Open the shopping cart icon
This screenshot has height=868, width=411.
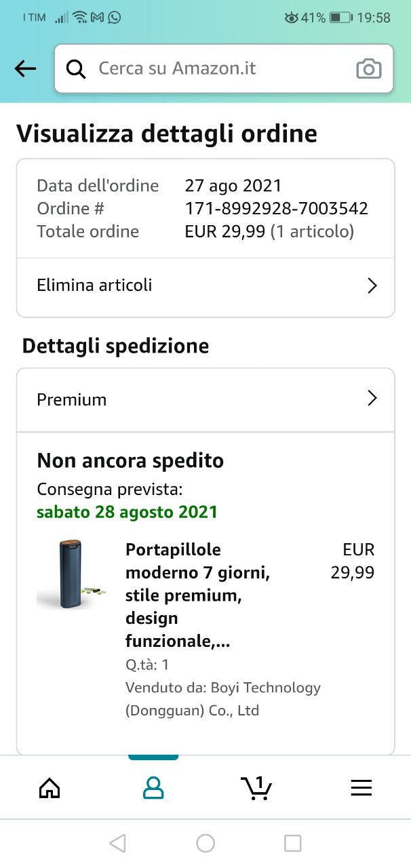[256, 787]
